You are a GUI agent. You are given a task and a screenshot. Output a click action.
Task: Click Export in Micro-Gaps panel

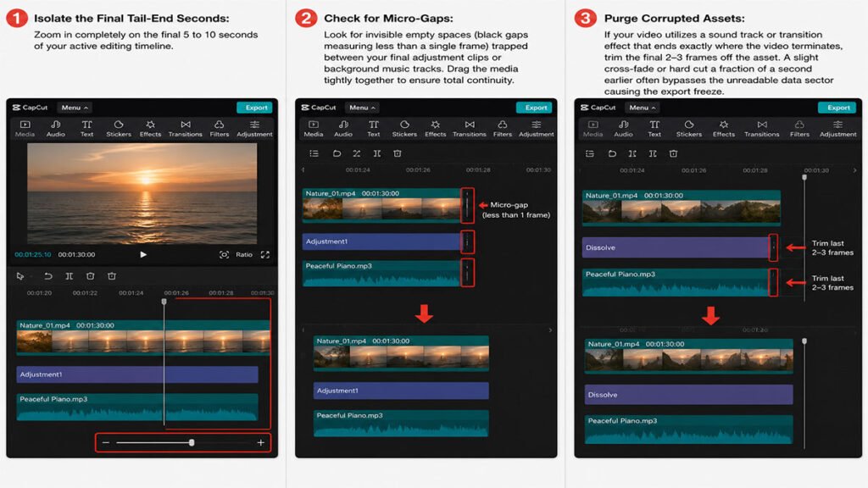tap(536, 108)
